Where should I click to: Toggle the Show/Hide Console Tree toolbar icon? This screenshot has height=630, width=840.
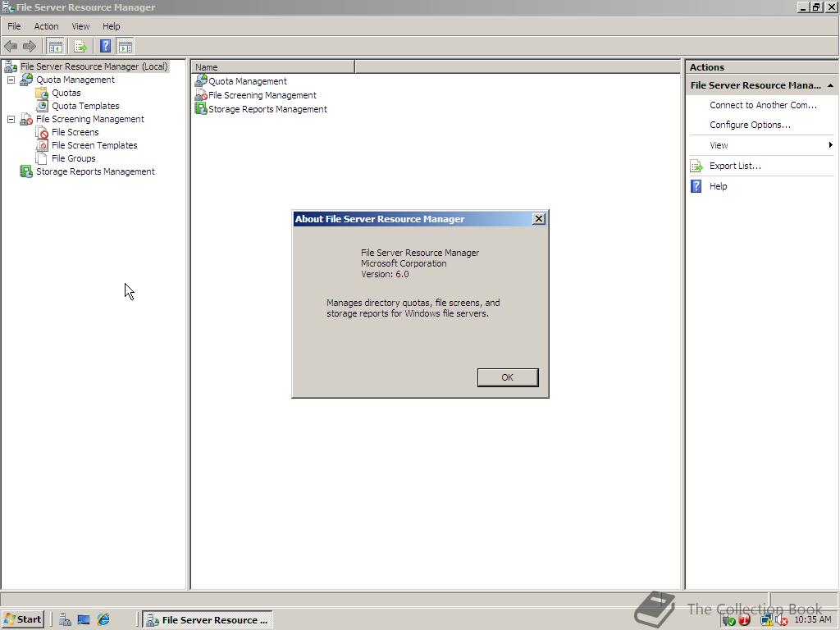[55, 47]
